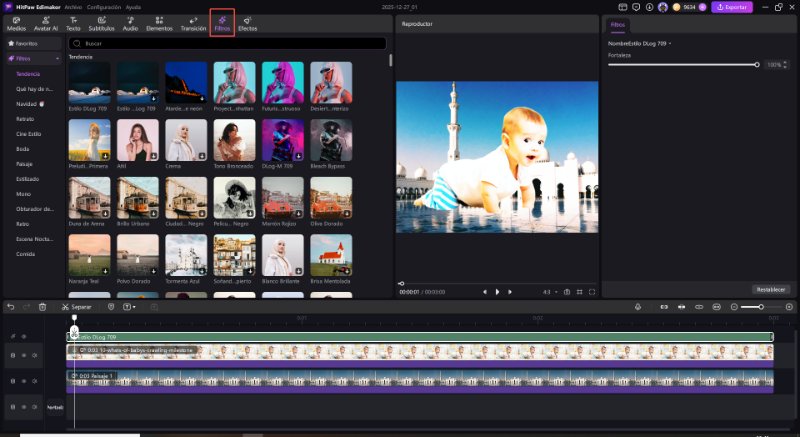Undo the last action
Screen dimensions: 800x437
click(x=11, y=307)
